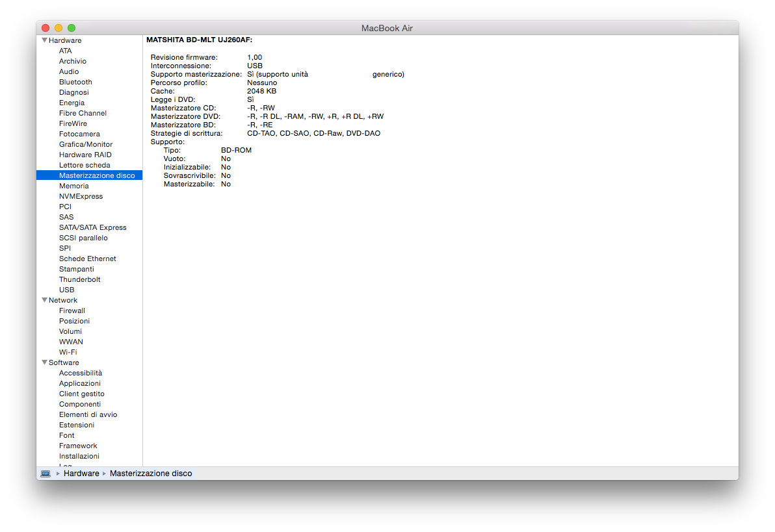Click the Masterizzatore CD value -R, -RW

(x=261, y=108)
